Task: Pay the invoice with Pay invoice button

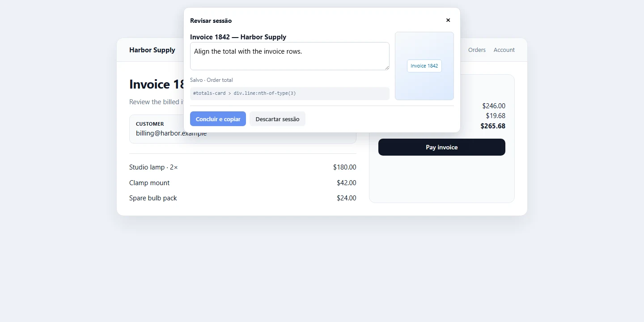Action: (442, 147)
